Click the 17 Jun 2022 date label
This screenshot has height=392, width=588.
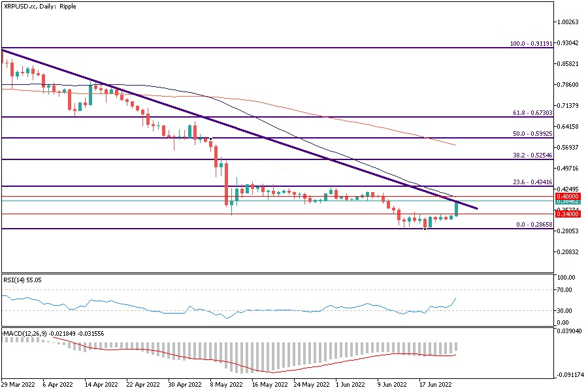tap(433, 385)
